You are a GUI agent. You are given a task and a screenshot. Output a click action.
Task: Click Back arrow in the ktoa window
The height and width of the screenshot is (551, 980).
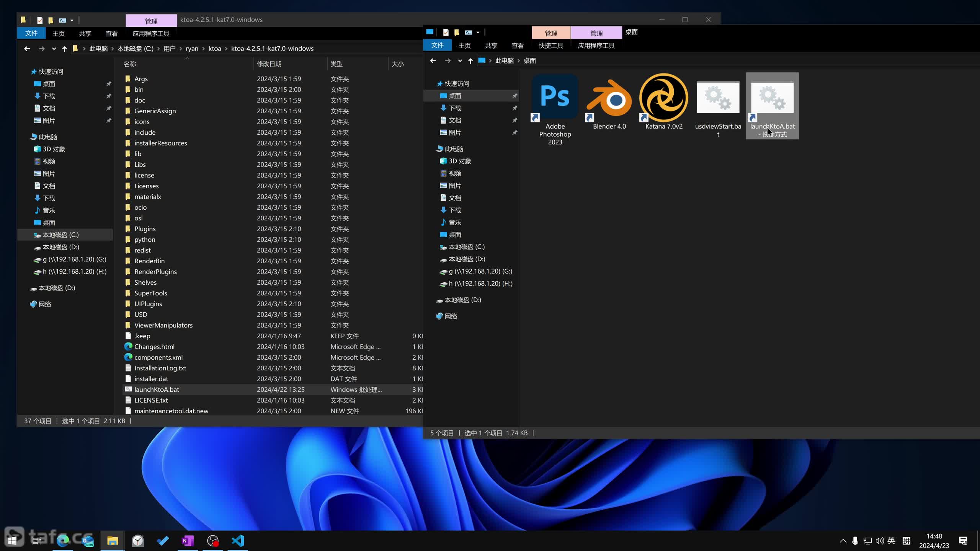pos(27,49)
